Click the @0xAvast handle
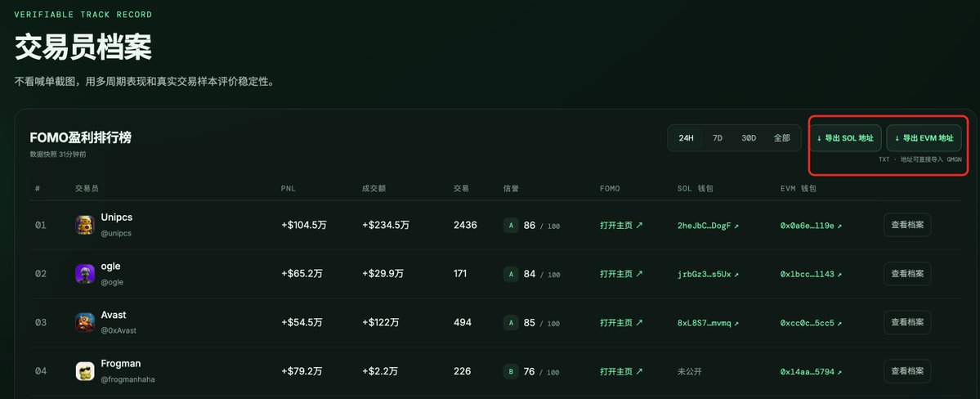Viewport: 980px width, 399px height. [x=119, y=331]
